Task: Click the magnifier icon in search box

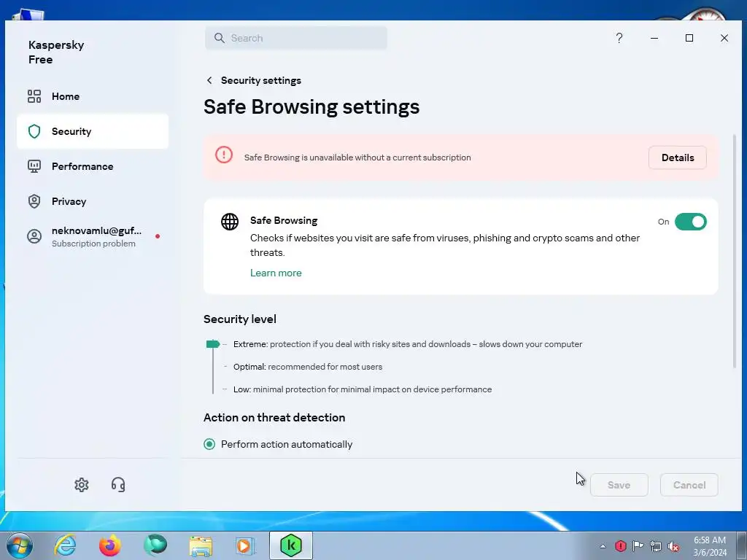Action: point(219,38)
